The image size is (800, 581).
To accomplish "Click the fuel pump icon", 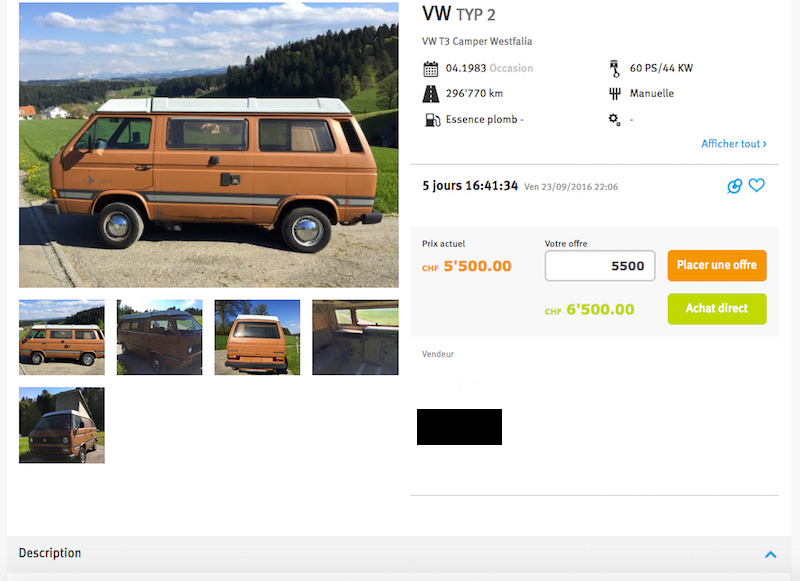I will pyautogui.click(x=432, y=120).
